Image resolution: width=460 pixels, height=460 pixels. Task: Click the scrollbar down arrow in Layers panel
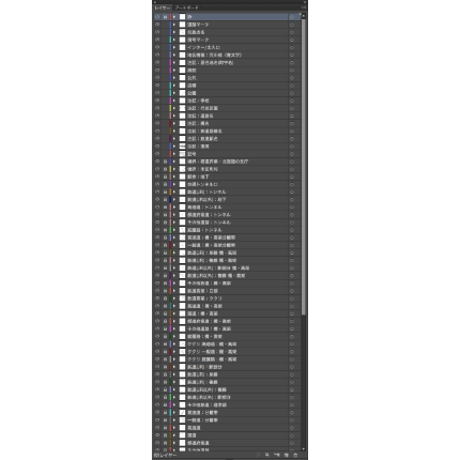(303, 449)
